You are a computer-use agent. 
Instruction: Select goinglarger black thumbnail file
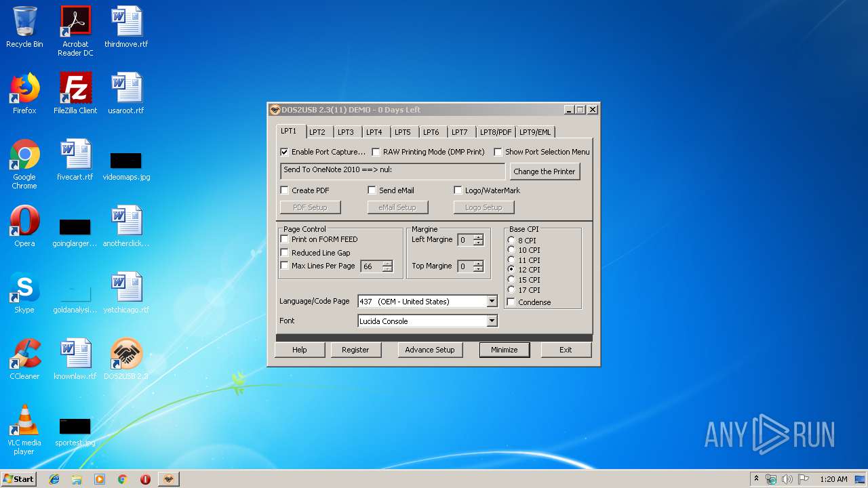[75, 232]
